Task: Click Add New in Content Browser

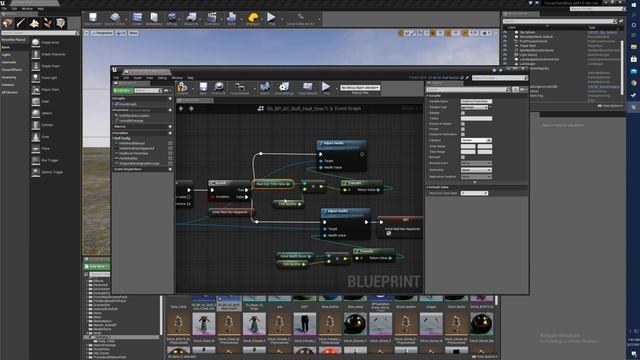Action: [97, 267]
